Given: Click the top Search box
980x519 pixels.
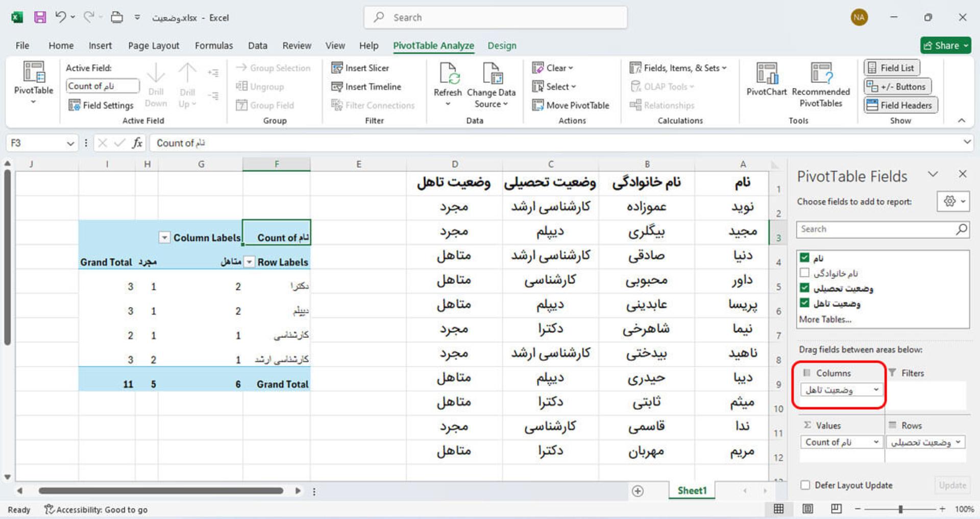Looking at the screenshot, I should (x=496, y=17).
